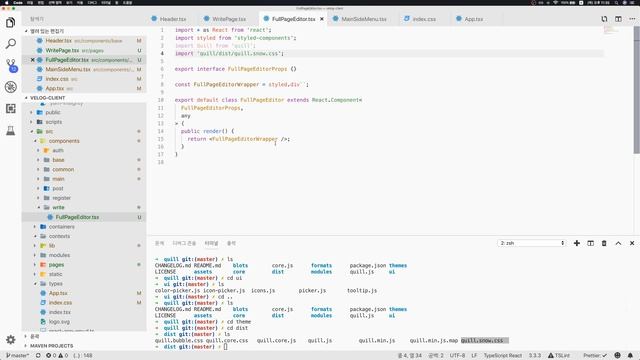640x360 pixels.
Task: Open the Test beaker view
Action: click(11, 131)
